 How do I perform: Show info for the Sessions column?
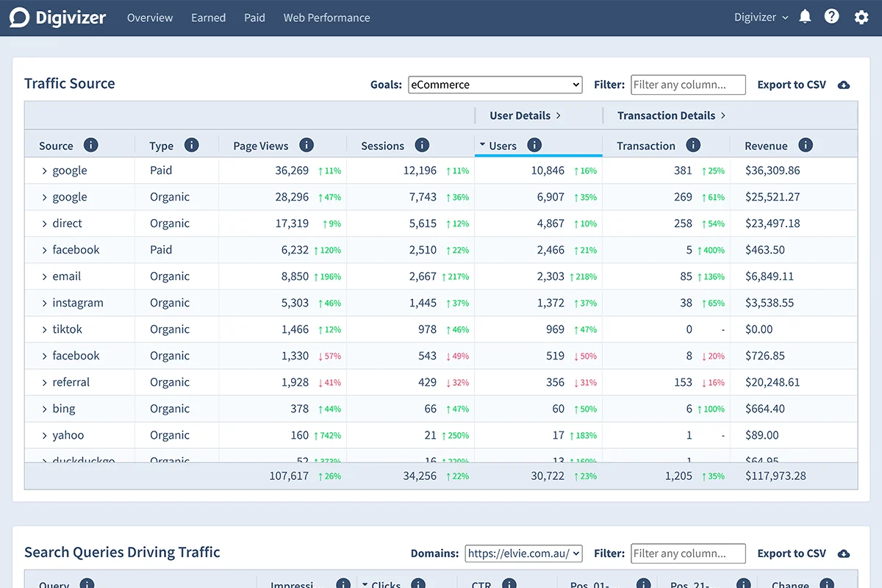(x=422, y=145)
